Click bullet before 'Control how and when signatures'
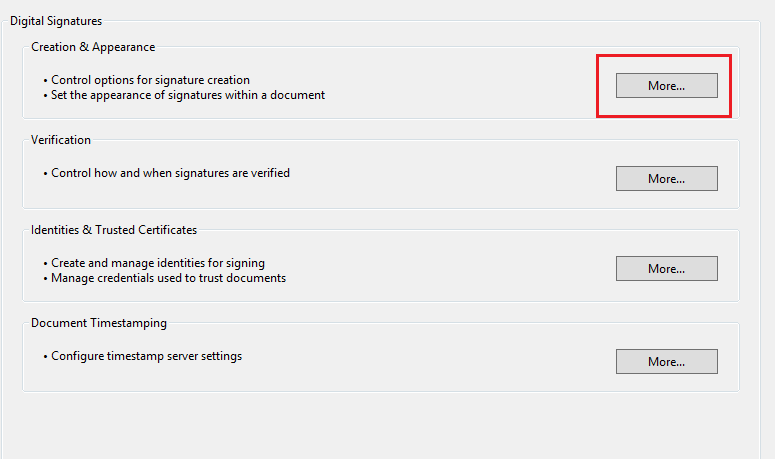This screenshot has width=775, height=459. 46,174
